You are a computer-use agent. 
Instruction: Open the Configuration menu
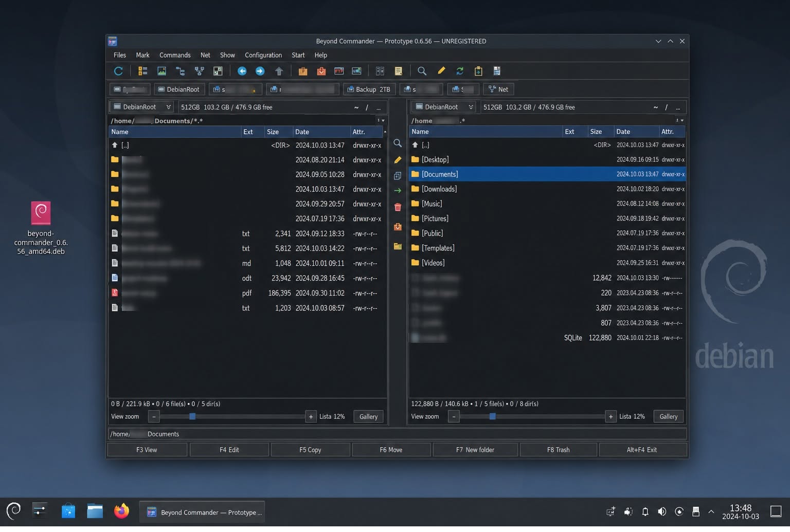click(263, 55)
